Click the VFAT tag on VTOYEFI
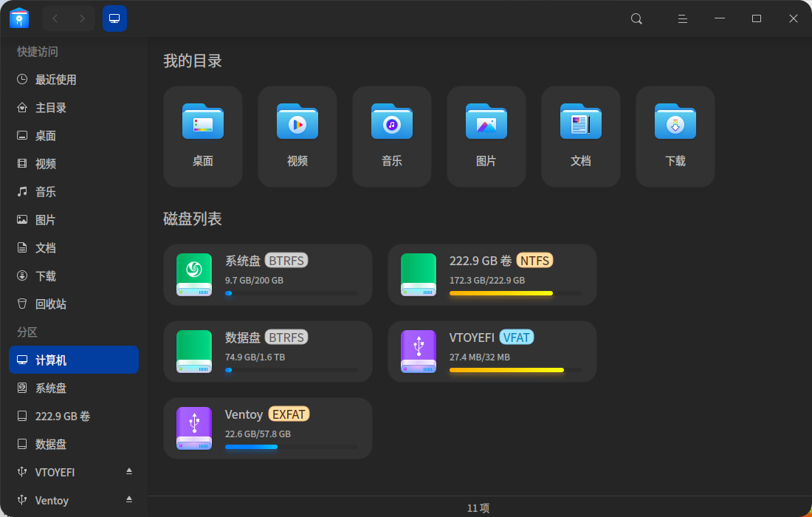Screen dimensions: 812x517 pyautogui.click(x=516, y=337)
